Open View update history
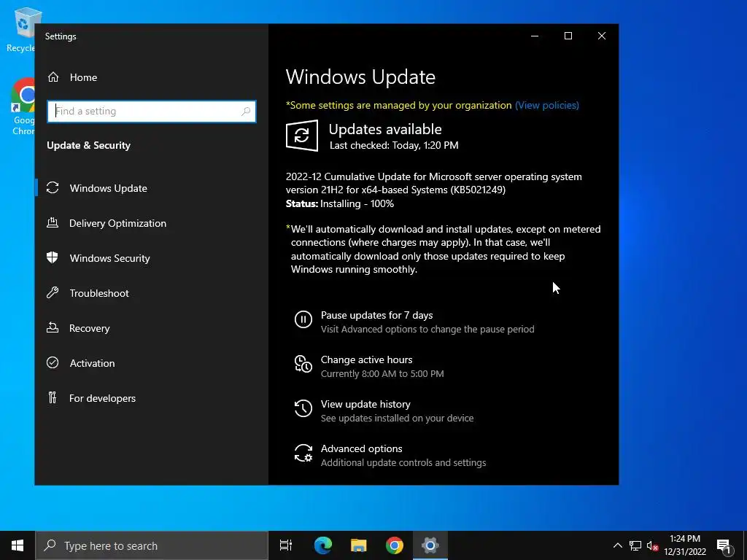Viewport: 747px width, 560px height. (365, 404)
